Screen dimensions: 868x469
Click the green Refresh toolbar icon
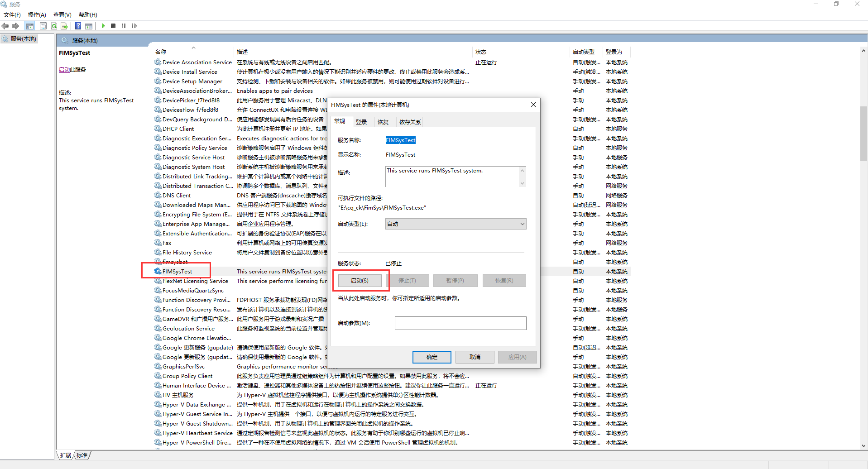(54, 26)
